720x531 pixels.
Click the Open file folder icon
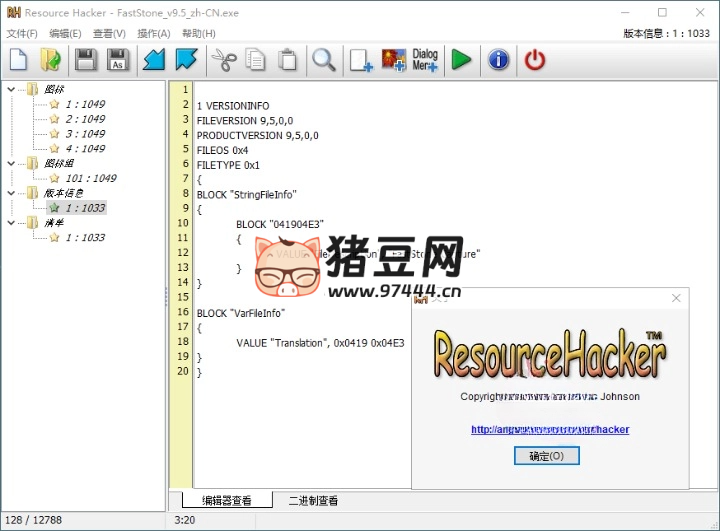51,60
